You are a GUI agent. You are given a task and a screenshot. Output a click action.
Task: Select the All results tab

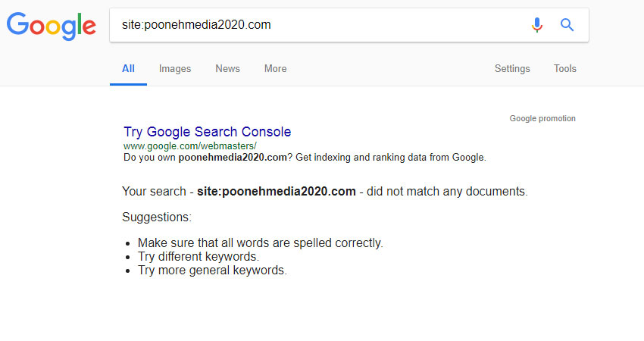pyautogui.click(x=128, y=69)
